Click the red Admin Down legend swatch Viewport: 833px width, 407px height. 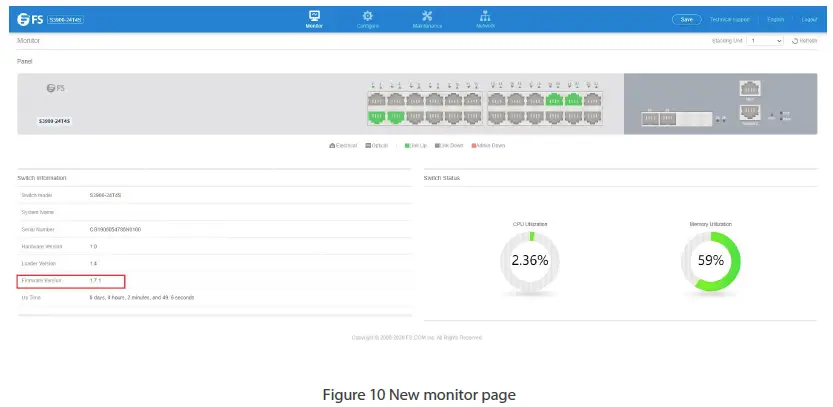pos(474,146)
